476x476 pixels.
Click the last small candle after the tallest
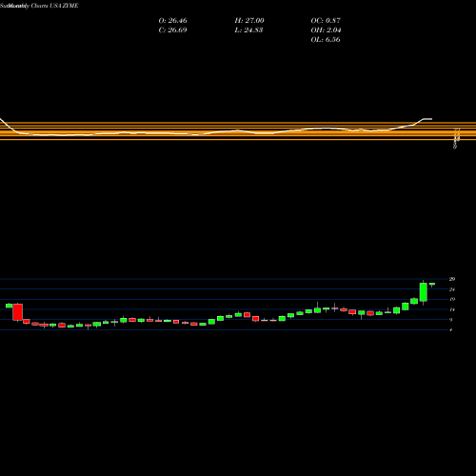coord(432,285)
